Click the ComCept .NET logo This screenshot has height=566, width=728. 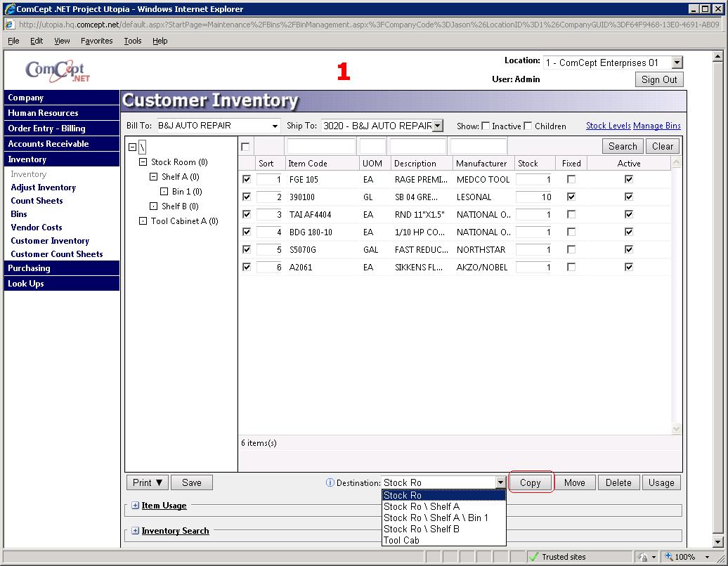[x=58, y=71]
